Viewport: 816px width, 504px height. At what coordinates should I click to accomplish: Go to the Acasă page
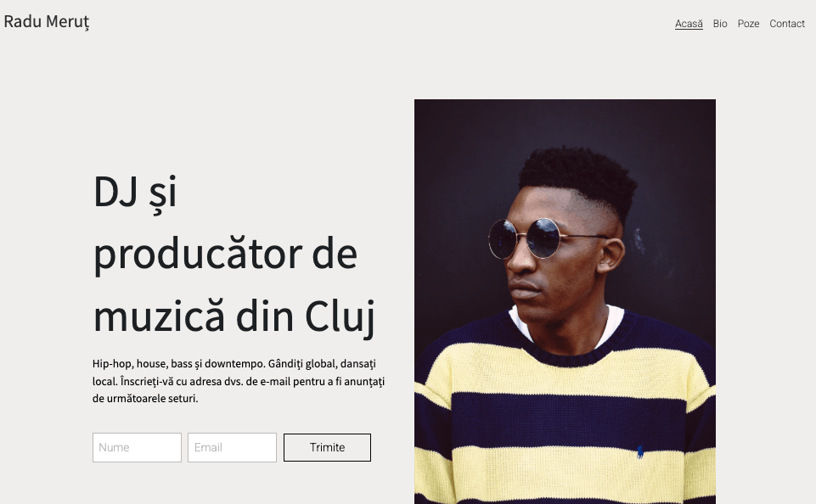[x=689, y=24]
